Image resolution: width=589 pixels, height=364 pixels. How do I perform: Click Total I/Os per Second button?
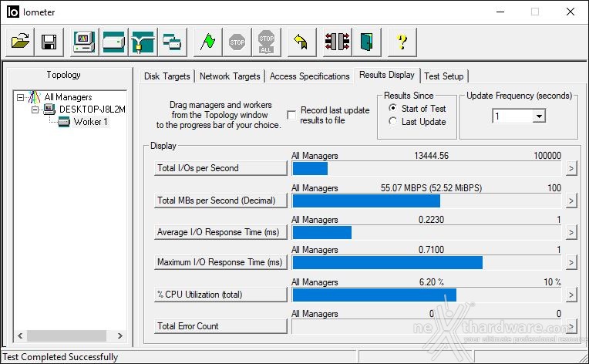(x=220, y=168)
